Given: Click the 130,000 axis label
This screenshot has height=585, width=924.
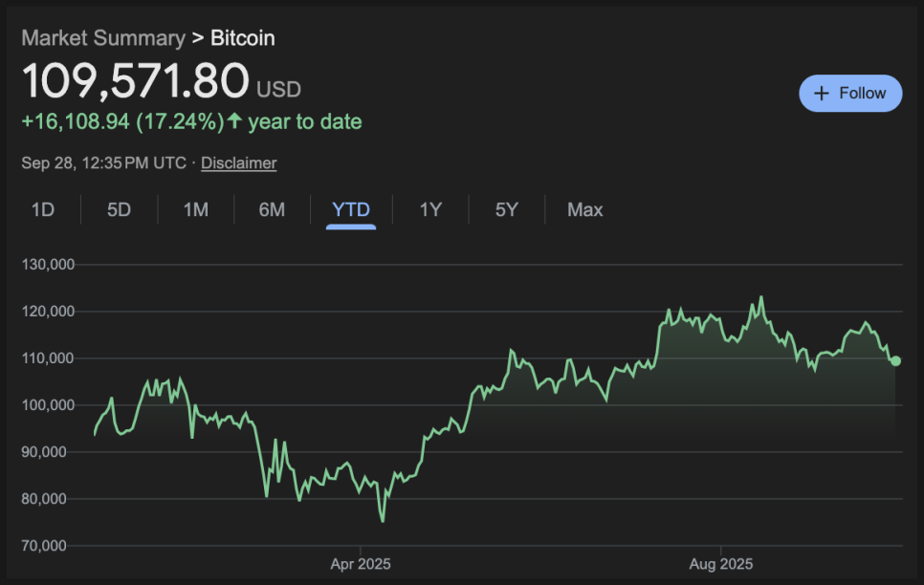Looking at the screenshot, I should tap(49, 265).
